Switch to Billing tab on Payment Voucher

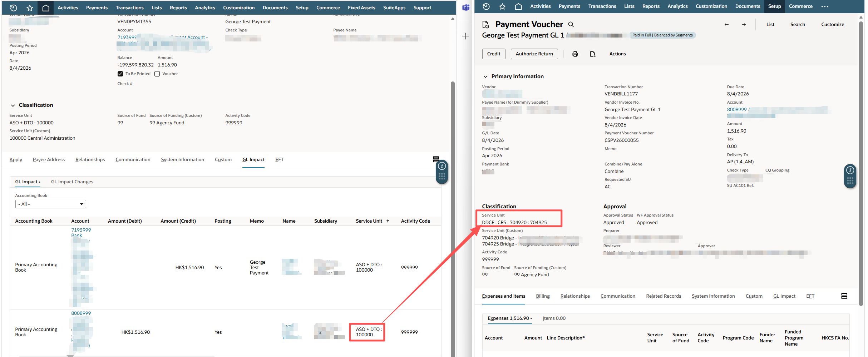pyautogui.click(x=543, y=296)
